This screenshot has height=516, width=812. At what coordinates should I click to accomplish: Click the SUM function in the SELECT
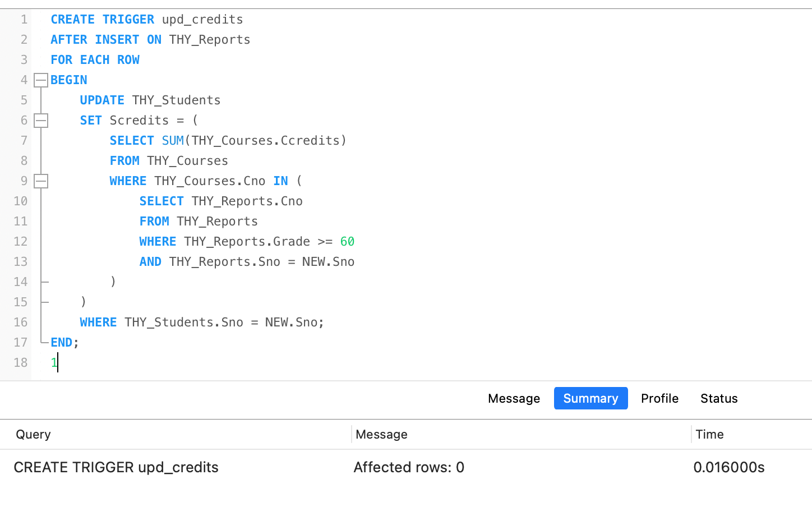coord(173,141)
